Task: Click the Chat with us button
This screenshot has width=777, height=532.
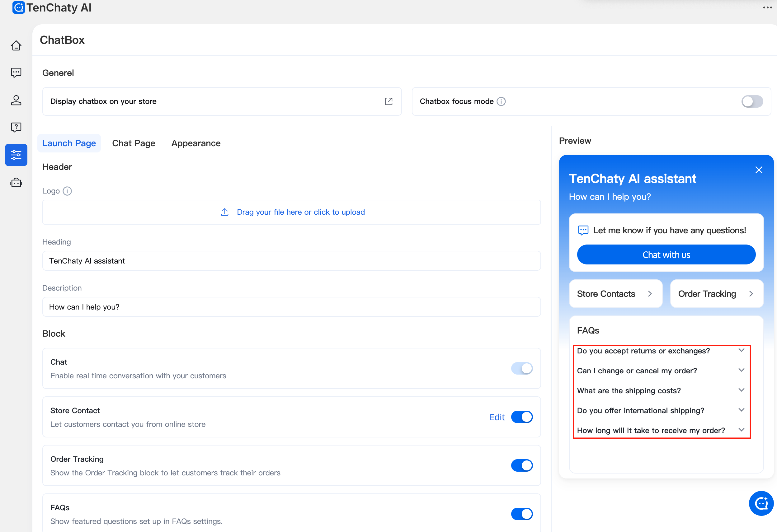Action: tap(666, 255)
